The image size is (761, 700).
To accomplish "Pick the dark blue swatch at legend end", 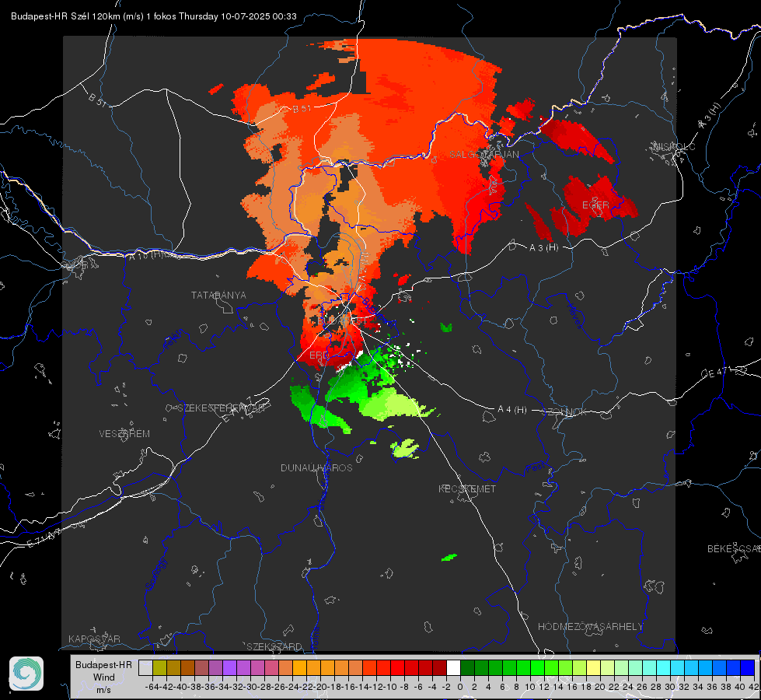I will (x=748, y=667).
